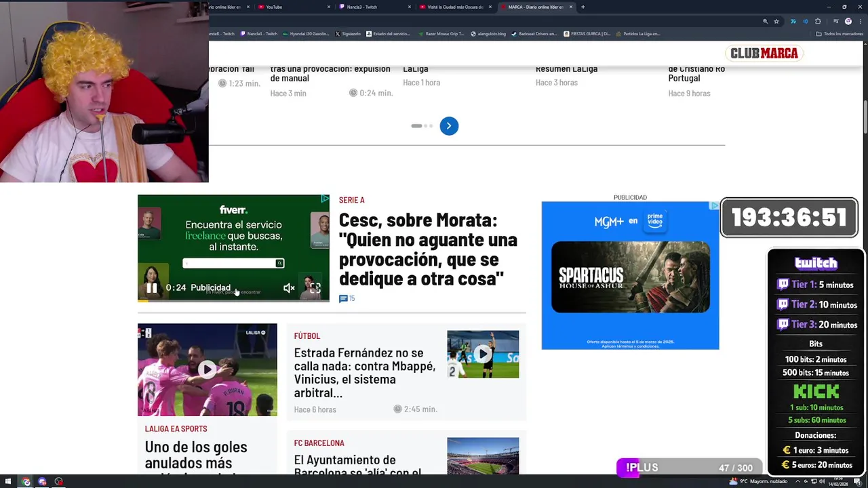
Task: Open the Barcelona stadium article thumbnail
Action: (x=483, y=456)
